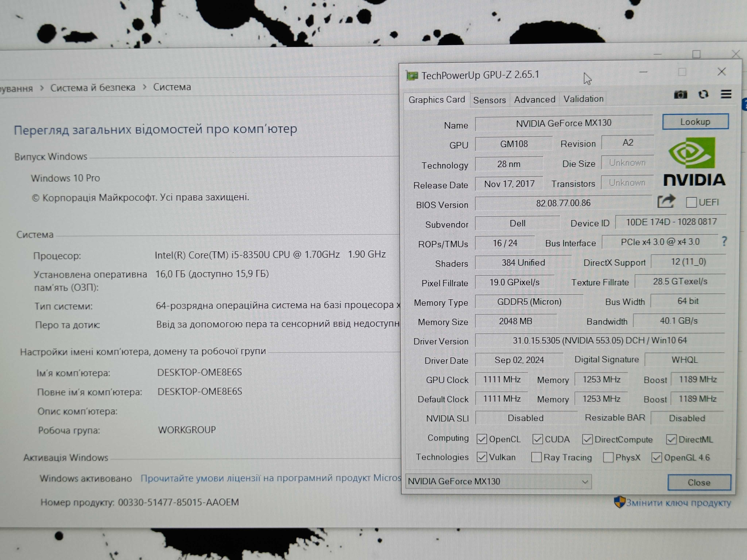Click the Bus Interface PCIe x4 field
The width and height of the screenshot is (747, 560).
(660, 242)
